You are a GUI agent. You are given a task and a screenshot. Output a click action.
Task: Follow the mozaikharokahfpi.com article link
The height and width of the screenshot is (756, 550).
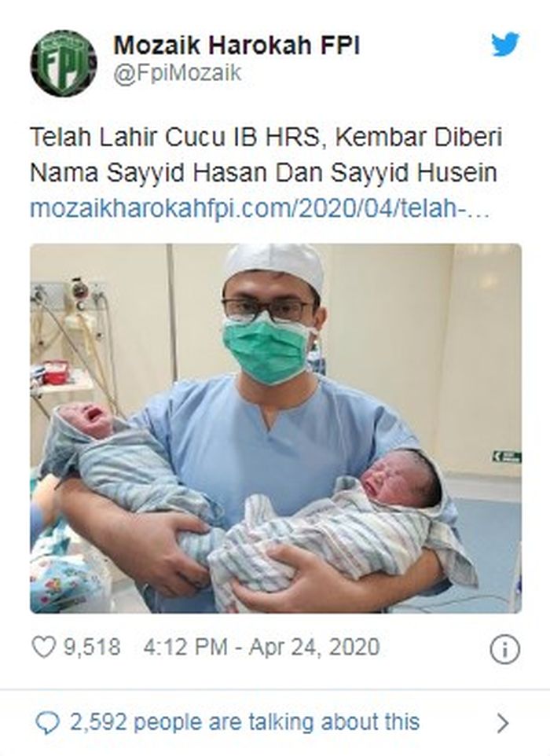click(260, 209)
